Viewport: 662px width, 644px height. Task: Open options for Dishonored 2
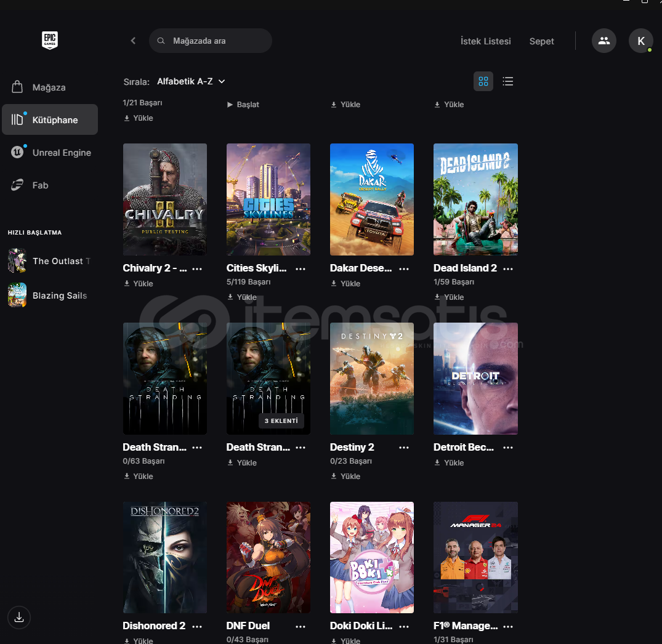197,627
